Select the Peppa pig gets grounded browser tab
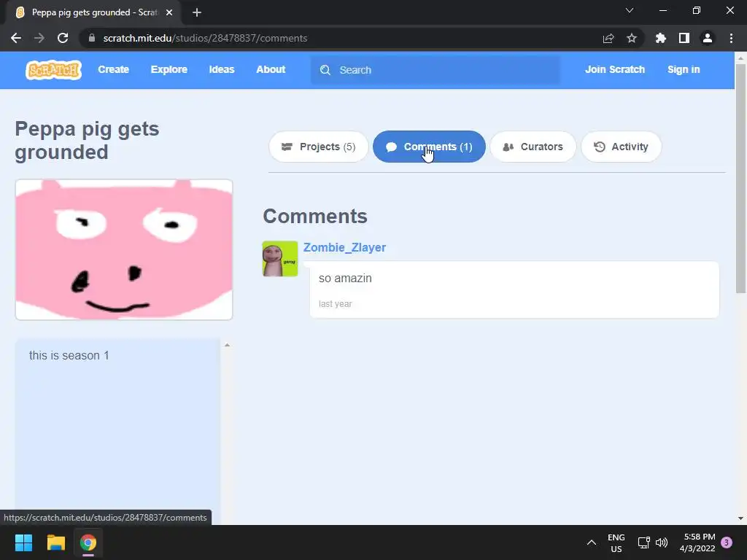 pyautogui.click(x=93, y=12)
